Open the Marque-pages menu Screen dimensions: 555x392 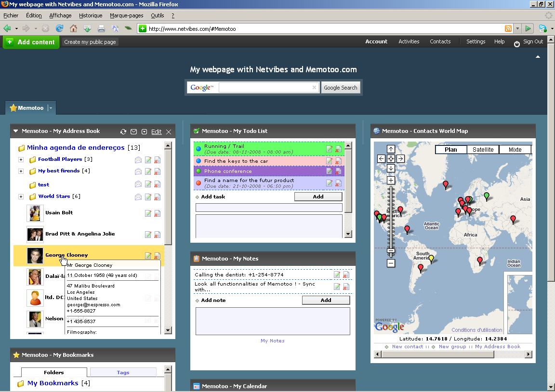pyautogui.click(x=126, y=15)
